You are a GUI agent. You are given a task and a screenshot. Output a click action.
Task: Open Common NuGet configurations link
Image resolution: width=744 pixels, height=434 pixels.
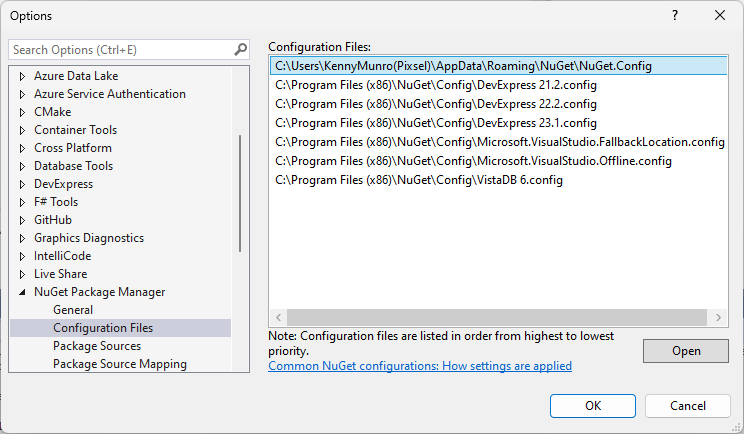coord(420,366)
